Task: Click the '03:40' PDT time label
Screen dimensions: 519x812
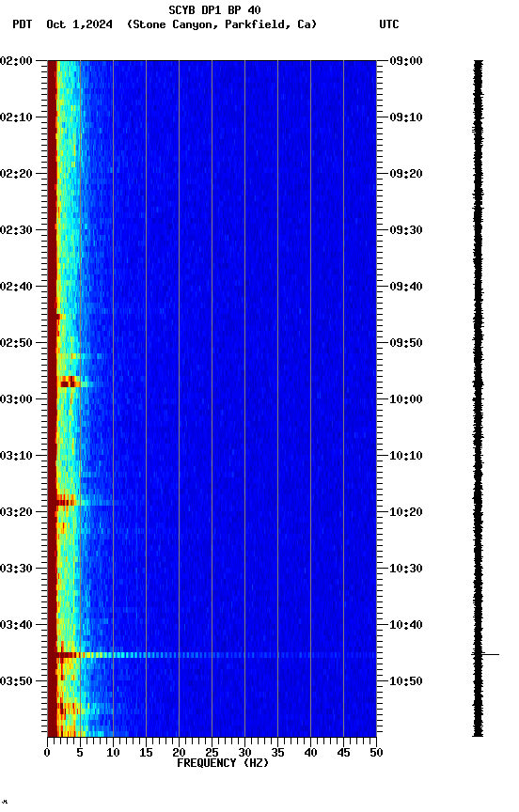Action: coord(16,625)
